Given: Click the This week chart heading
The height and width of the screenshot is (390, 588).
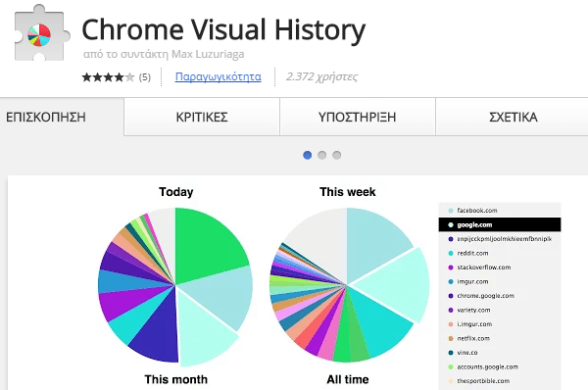Looking at the screenshot, I should 347,192.
